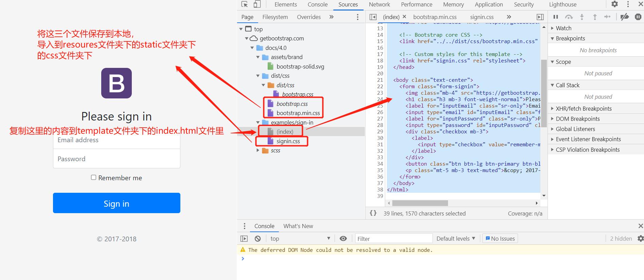Viewport: 644px width, 280px height.
Task: Open the Application tab
Action: (x=489, y=4)
